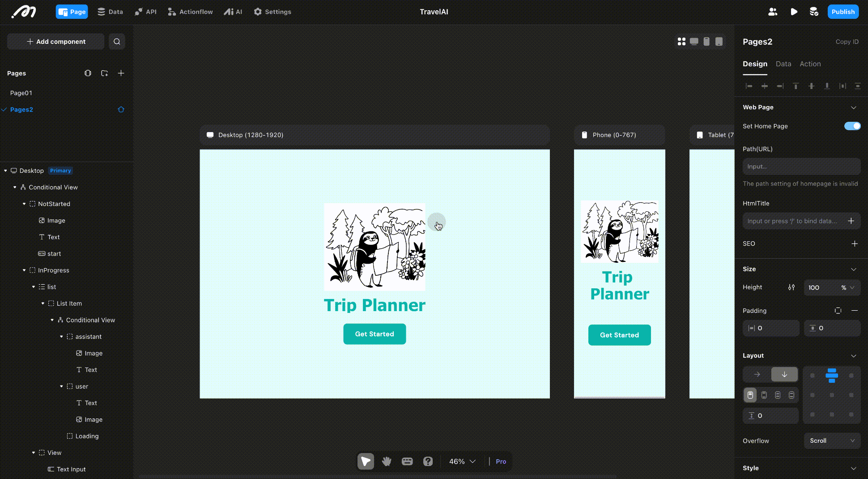Image resolution: width=868 pixels, height=479 pixels.
Task: Click the Publish button
Action: coord(843,12)
